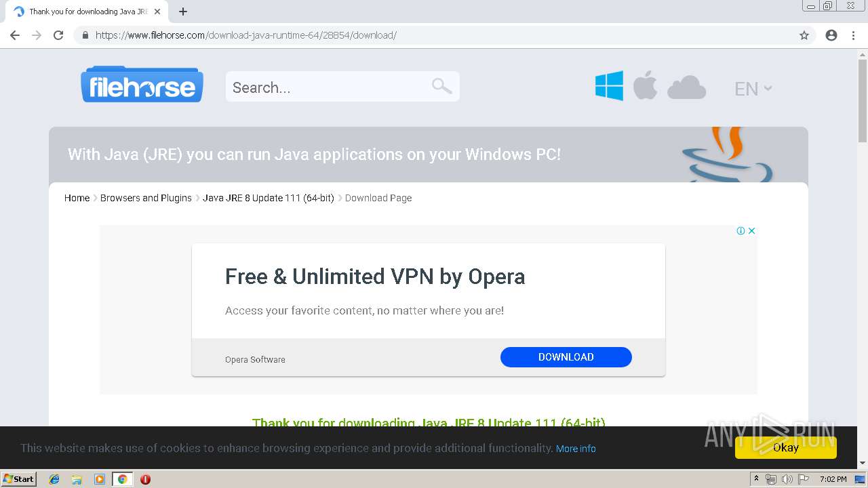Click the scrollbar up arrow
Image resolution: width=868 pixels, height=488 pixels.
coord(863,55)
